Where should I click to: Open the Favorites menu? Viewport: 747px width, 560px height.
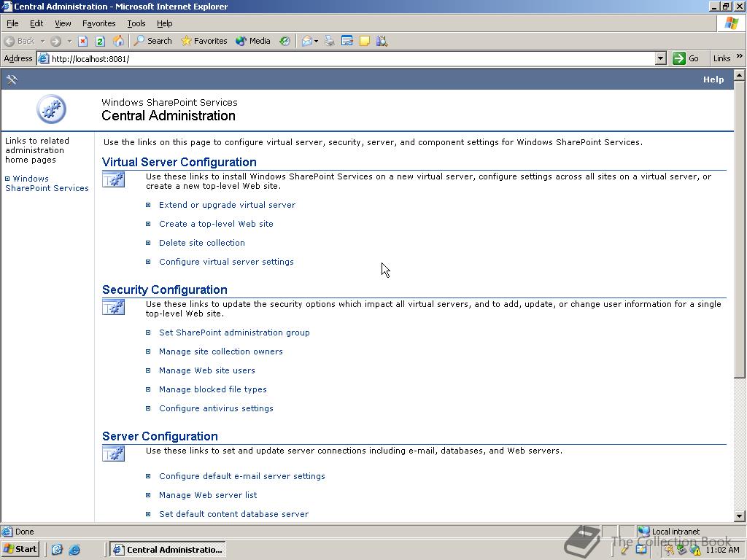coord(98,23)
